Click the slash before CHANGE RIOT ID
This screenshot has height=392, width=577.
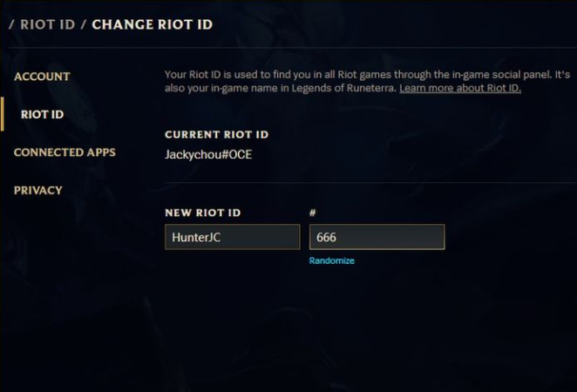point(84,24)
